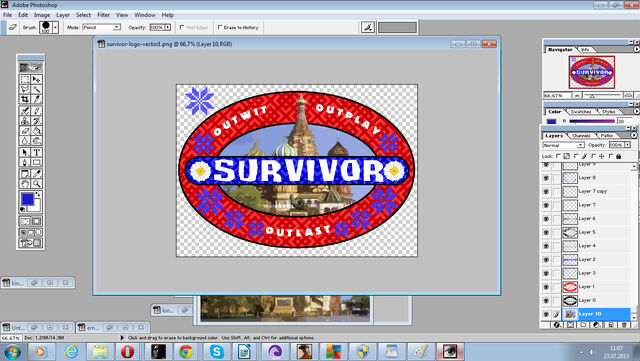Hide Layer 0 using its eye icon
The width and height of the screenshot is (640, 361).
tap(546, 301)
